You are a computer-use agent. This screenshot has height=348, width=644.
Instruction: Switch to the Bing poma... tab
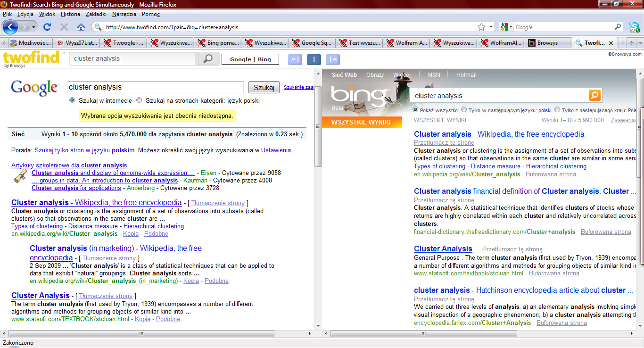click(x=217, y=42)
